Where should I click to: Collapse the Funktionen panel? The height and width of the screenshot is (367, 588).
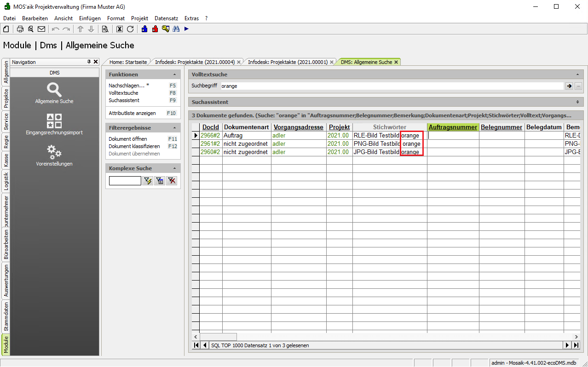(x=174, y=75)
